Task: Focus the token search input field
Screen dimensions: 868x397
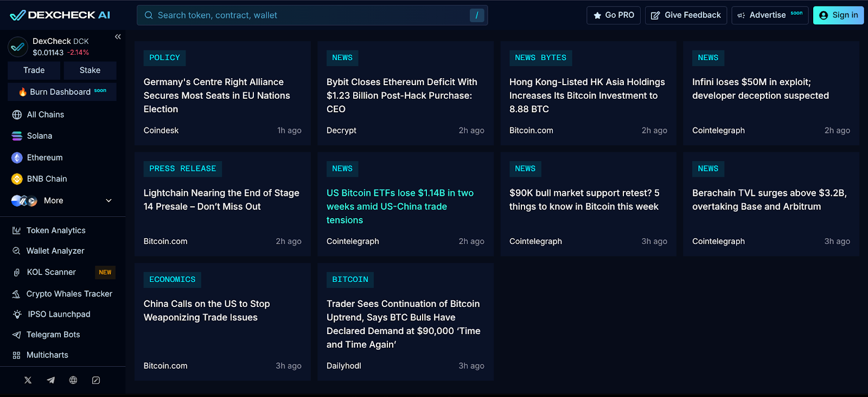Action: (x=312, y=15)
